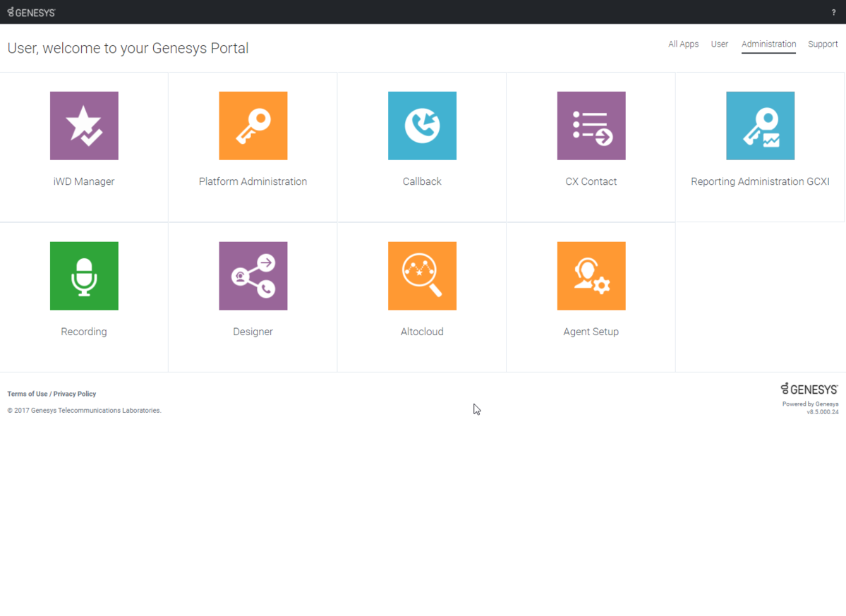Click the Callback label
The image size is (846, 616).
[x=422, y=182]
